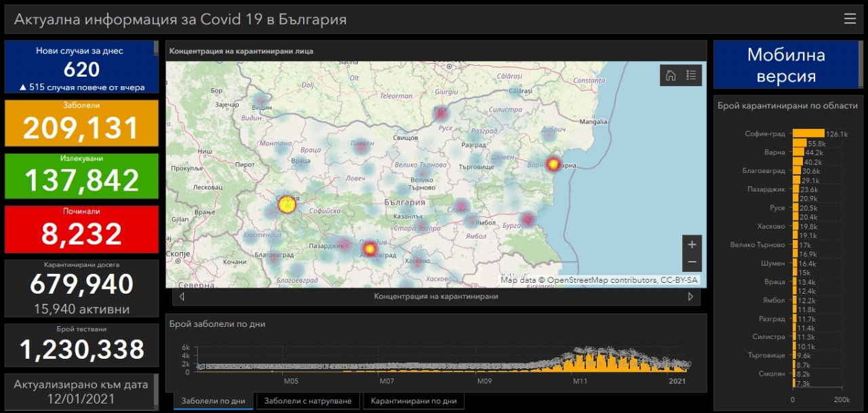The image size is (868, 413).
Task: Go to previous map with left arrow
Action: pyautogui.click(x=182, y=296)
